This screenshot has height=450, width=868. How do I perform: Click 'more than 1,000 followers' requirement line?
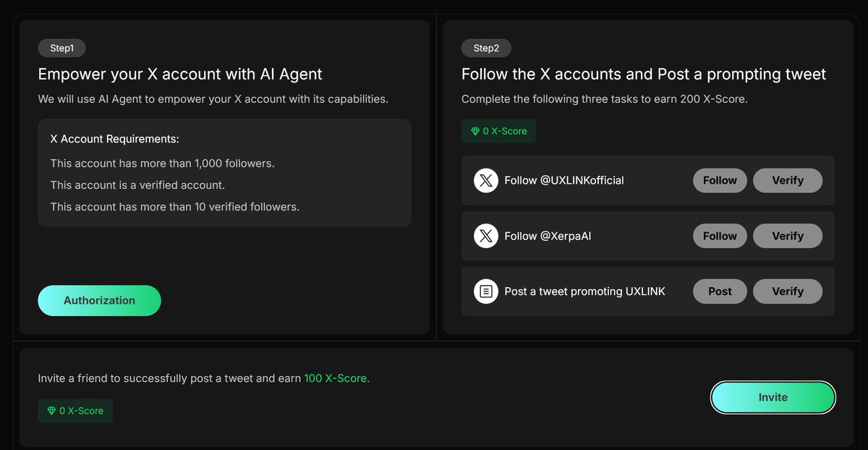point(162,164)
